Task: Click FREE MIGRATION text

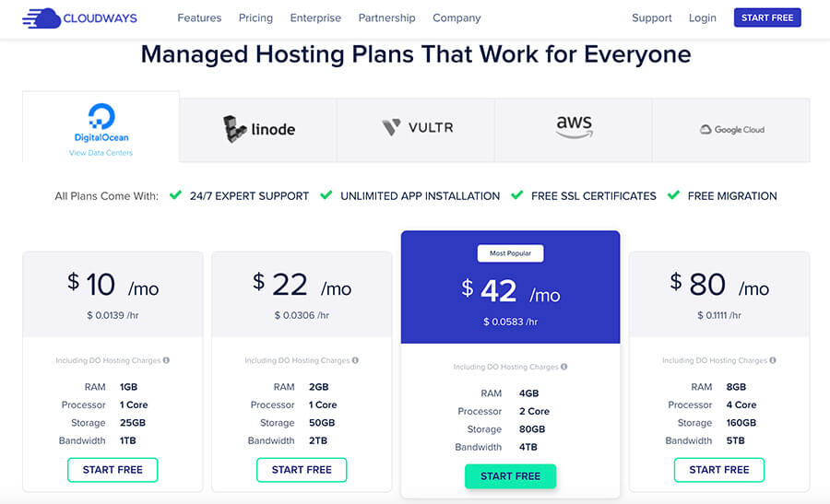Action: [x=732, y=196]
